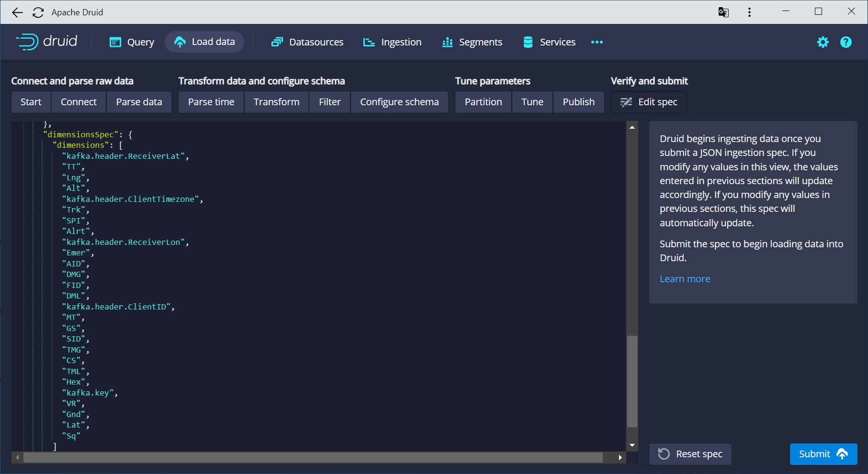Follow the Learn more link
This screenshot has height=474, width=868.
[x=685, y=279]
